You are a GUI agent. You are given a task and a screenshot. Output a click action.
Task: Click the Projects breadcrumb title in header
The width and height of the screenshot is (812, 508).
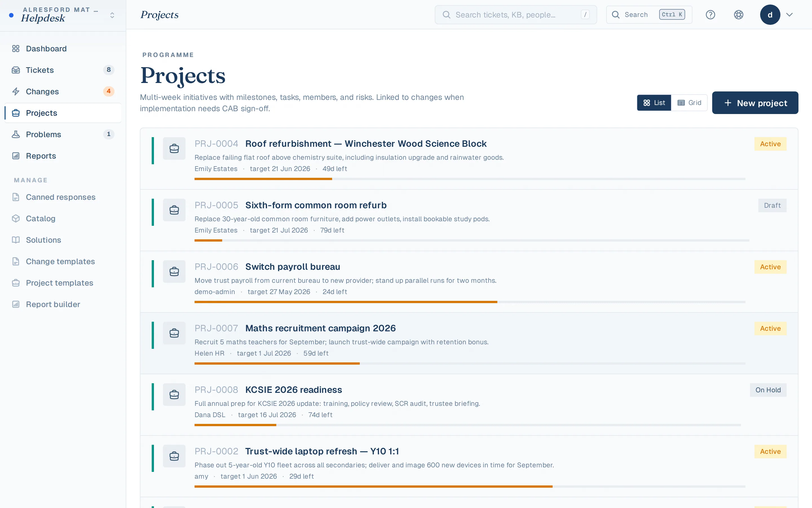pos(159,15)
